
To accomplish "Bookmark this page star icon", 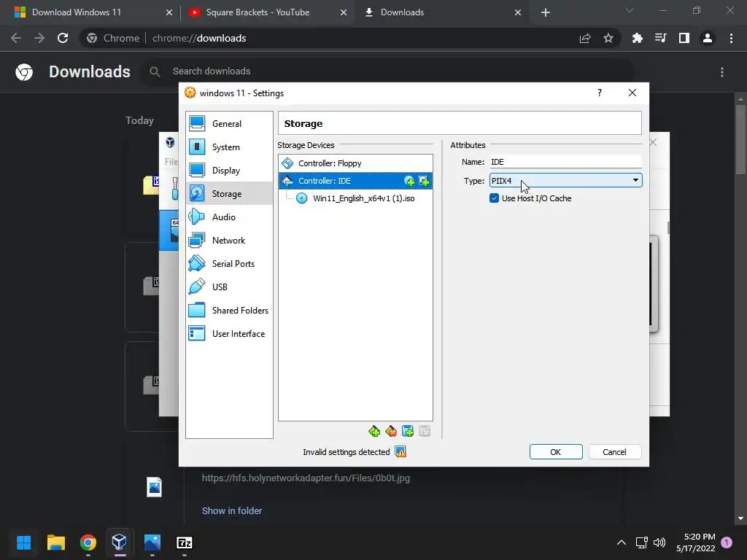I will tap(608, 38).
